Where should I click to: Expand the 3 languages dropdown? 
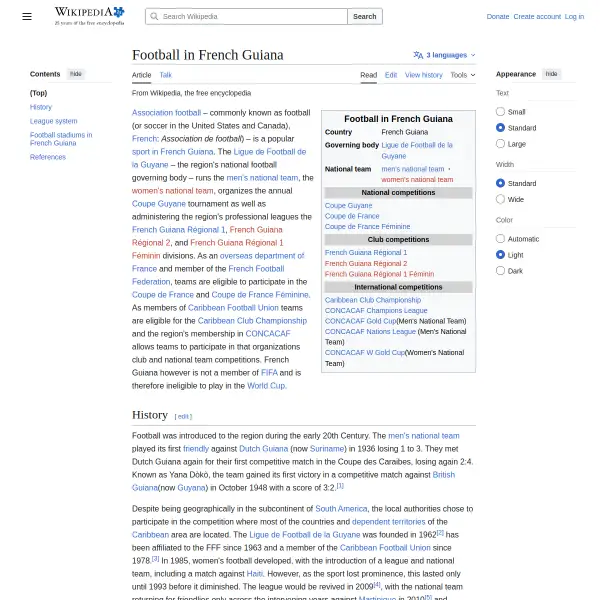click(444, 55)
